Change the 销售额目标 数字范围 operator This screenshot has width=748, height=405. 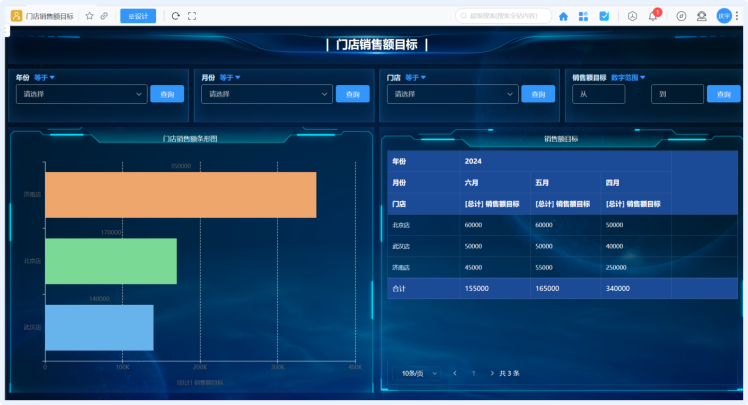pyautogui.click(x=628, y=77)
